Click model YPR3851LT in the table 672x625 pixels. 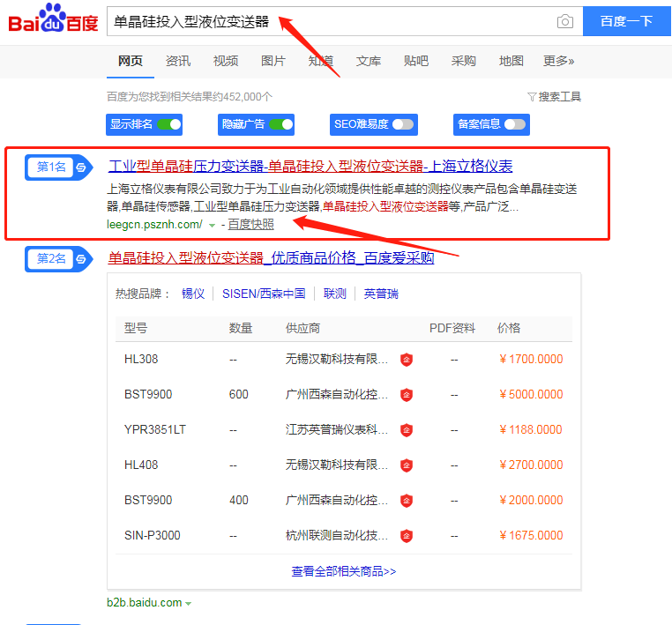tap(155, 429)
